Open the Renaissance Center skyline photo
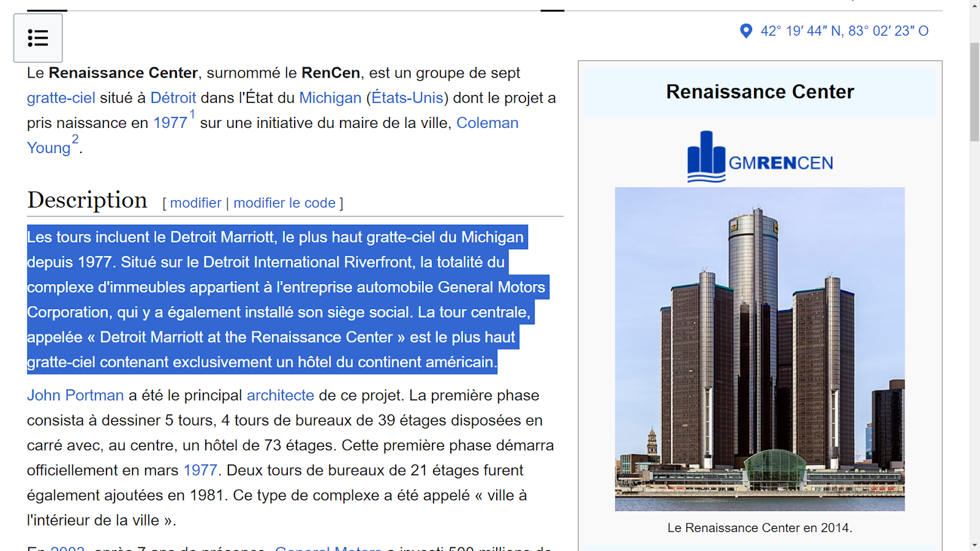 (x=759, y=349)
